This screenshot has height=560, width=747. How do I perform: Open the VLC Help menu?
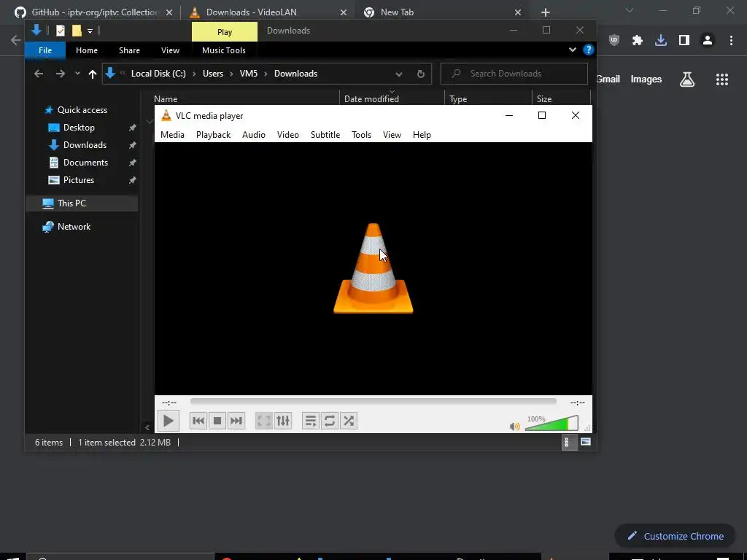click(422, 135)
